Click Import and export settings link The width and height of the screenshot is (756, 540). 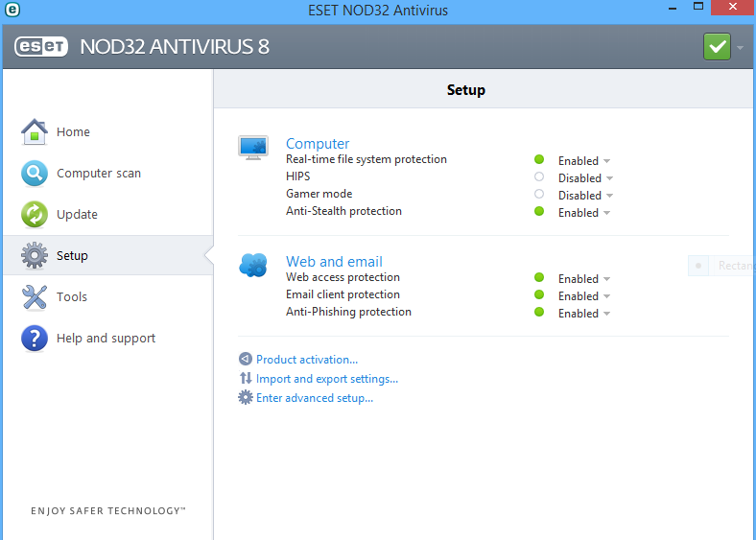[x=327, y=379]
